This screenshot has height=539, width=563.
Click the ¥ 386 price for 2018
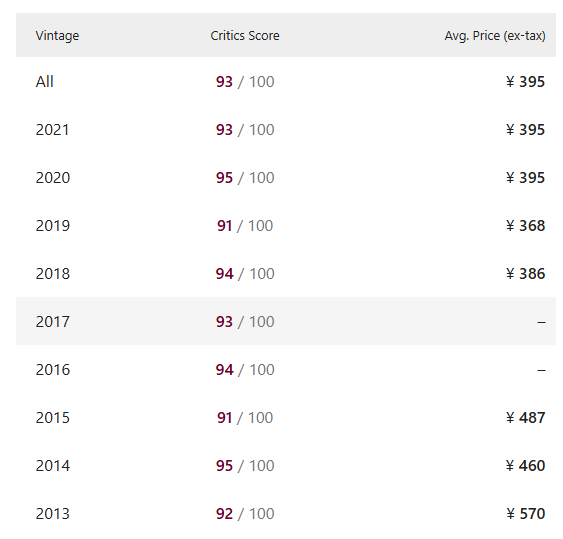click(x=526, y=274)
